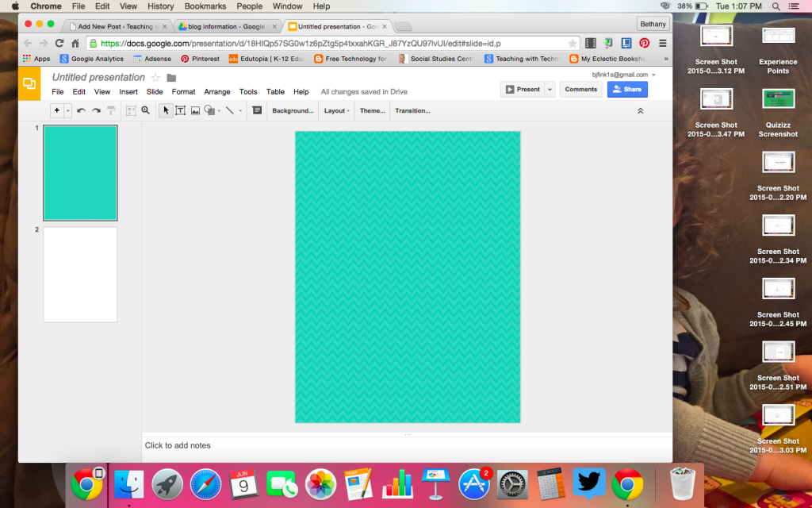
Task: Click the Zoom to fit icon
Action: [131, 110]
